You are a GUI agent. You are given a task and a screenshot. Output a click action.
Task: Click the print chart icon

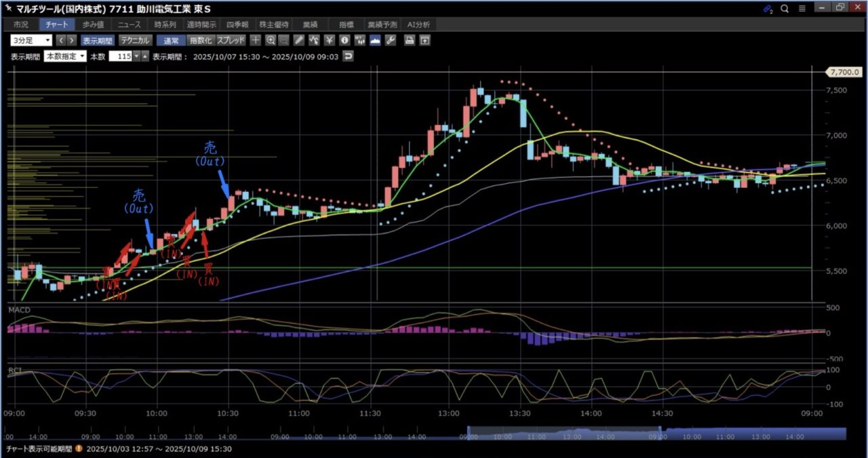point(410,41)
